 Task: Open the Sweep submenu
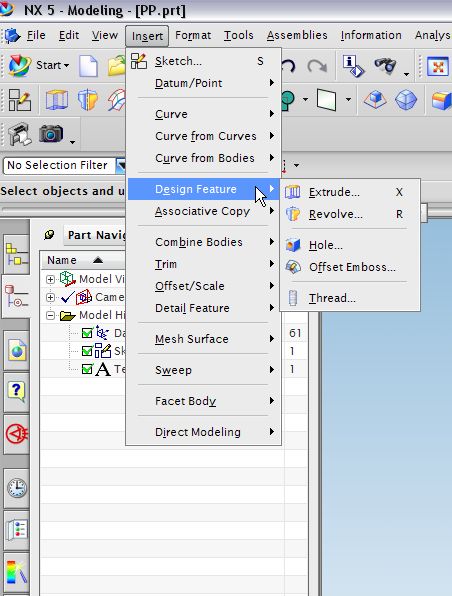coord(203,370)
